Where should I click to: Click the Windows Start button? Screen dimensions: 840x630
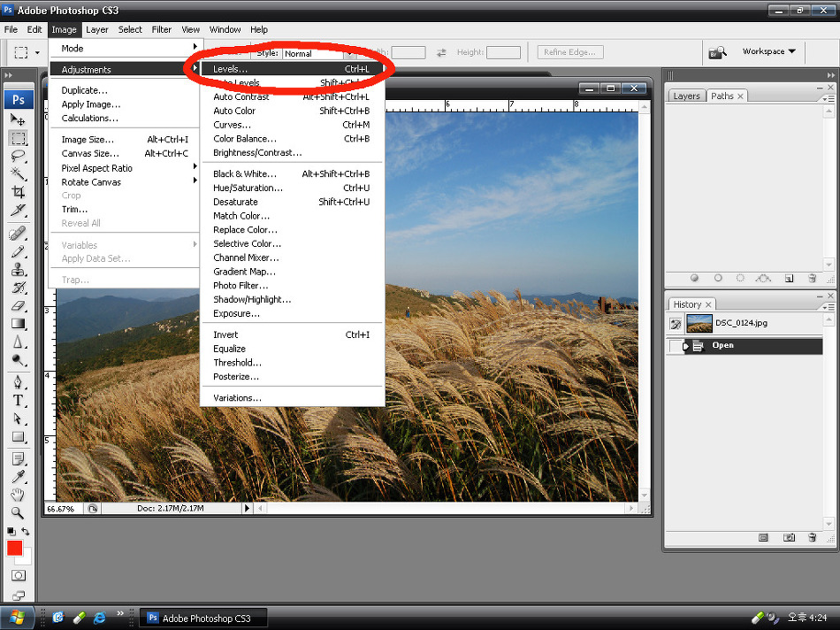pyautogui.click(x=18, y=617)
